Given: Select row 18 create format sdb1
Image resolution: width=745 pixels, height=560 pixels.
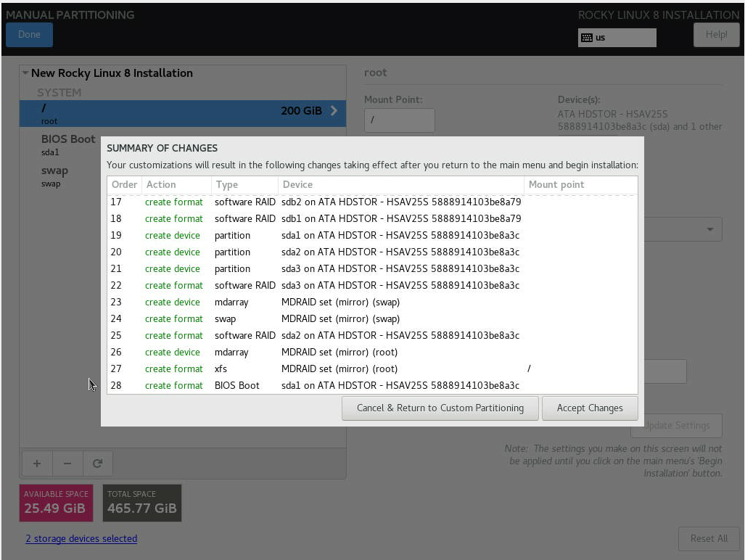Looking at the screenshot, I should [x=372, y=218].
